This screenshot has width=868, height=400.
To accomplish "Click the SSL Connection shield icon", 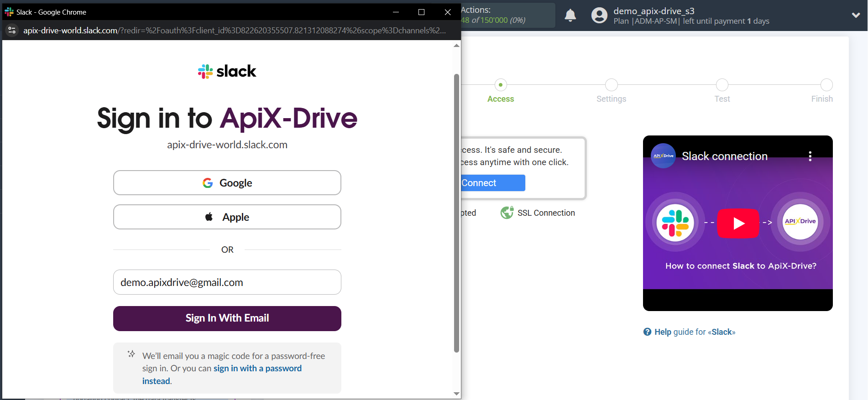I will pos(507,213).
